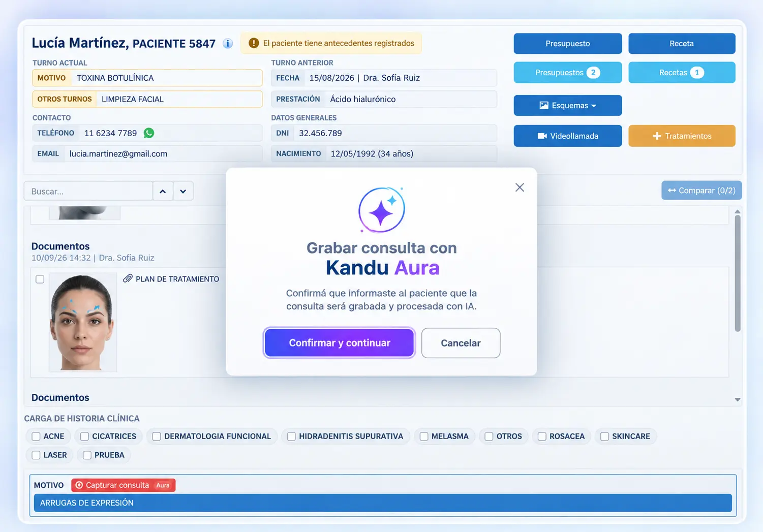Click the Ácido hialurónico prestación value
This screenshot has height=532, width=763.
[363, 99]
